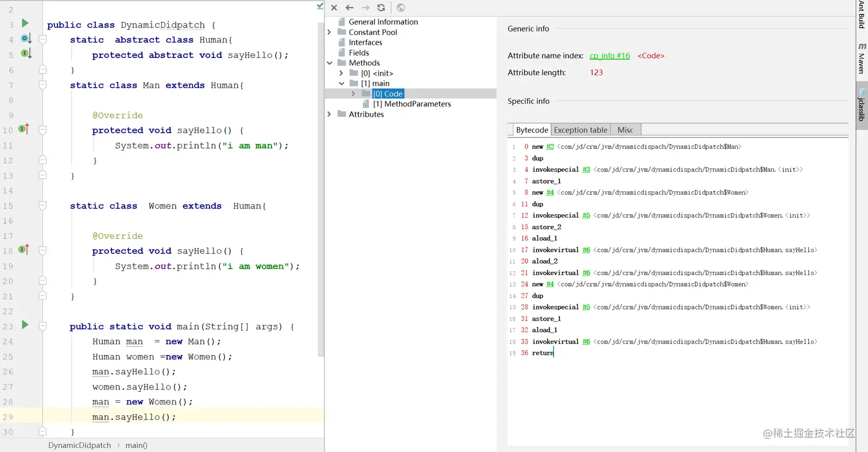Click "i am man" string in editor

251,145
